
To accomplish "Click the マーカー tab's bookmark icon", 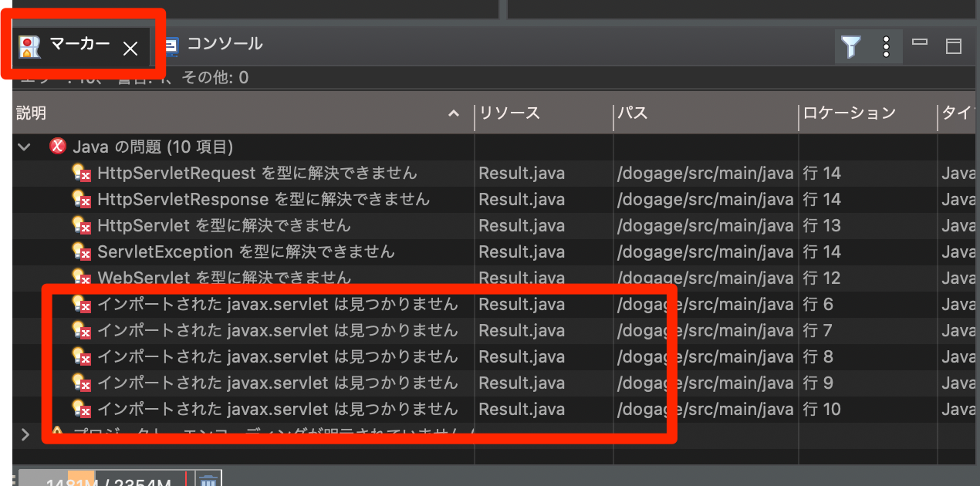I will pos(29,46).
